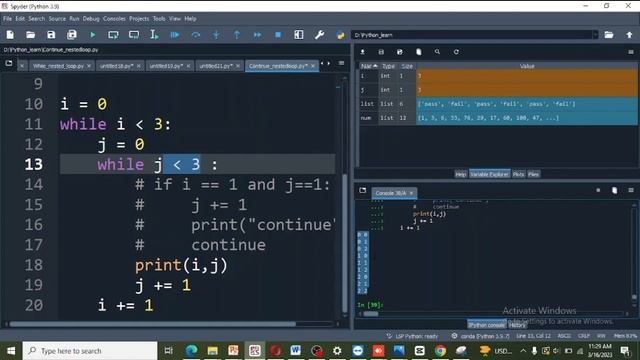The width and height of the screenshot is (640, 360).
Task: Import data in the Variable Explorer
Action: point(362,52)
